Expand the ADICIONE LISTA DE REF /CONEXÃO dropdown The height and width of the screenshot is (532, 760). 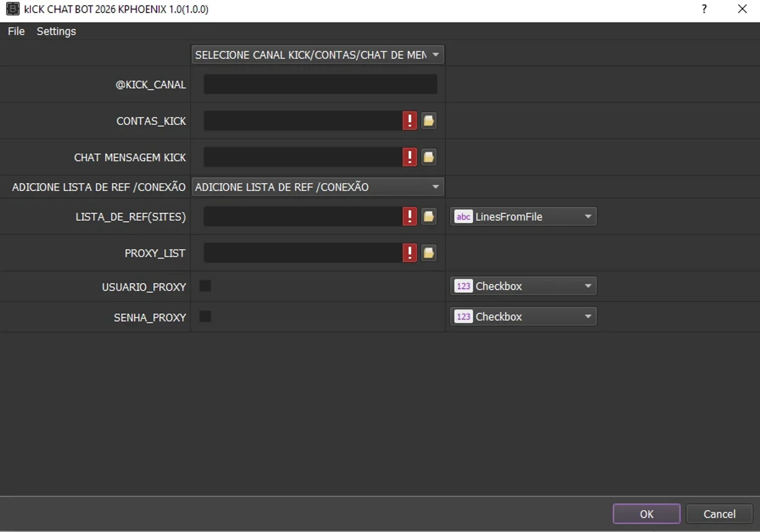[x=318, y=187]
